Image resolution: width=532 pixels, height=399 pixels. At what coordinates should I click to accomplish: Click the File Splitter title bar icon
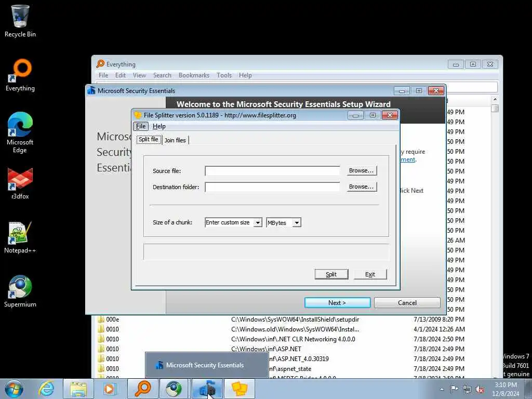[138, 115]
